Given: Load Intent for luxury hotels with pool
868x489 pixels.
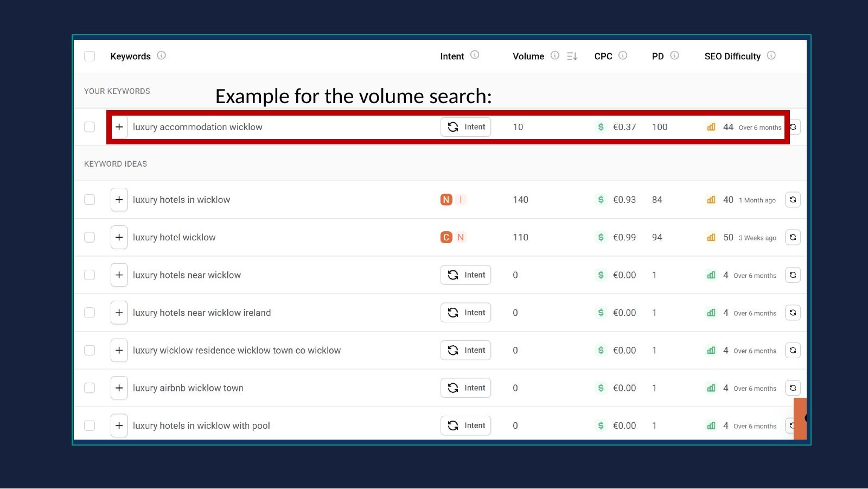Looking at the screenshot, I should click(x=466, y=426).
